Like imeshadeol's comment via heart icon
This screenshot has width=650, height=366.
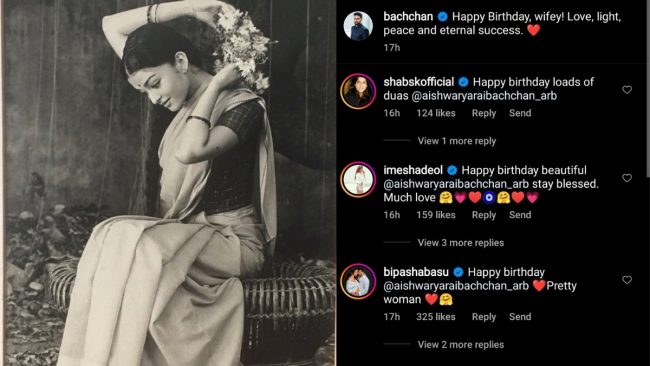(627, 178)
